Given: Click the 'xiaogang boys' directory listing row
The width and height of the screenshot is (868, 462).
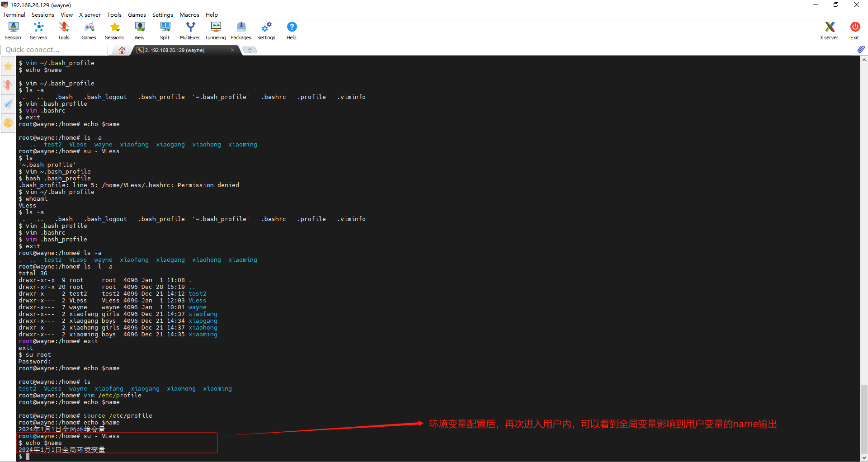Looking at the screenshot, I should [118, 321].
